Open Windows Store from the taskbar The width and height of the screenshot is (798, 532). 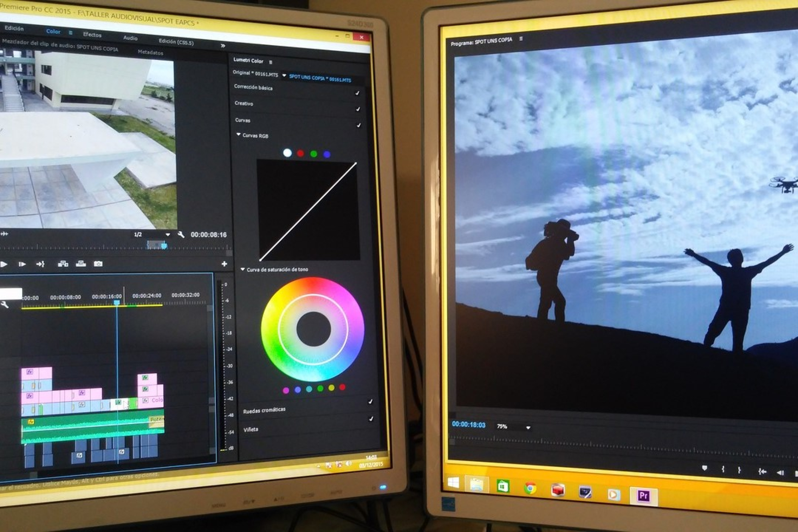[503, 486]
